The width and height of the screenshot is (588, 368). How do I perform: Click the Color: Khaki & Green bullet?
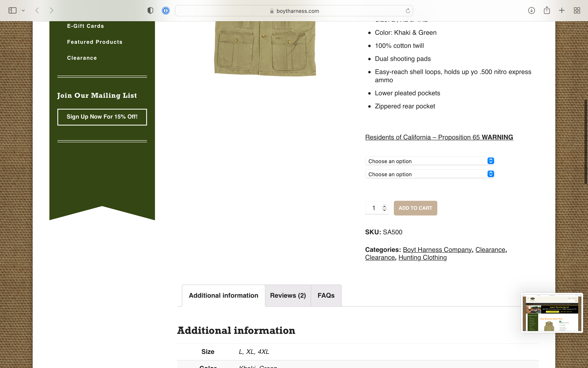pyautogui.click(x=405, y=33)
